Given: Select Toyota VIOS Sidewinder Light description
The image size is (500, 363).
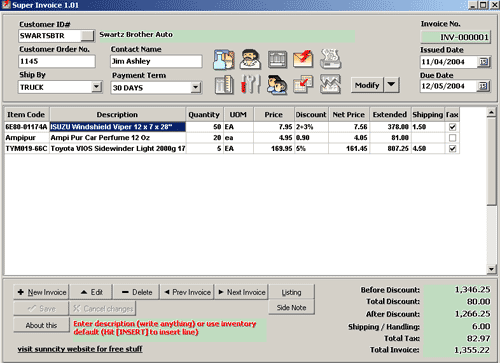Looking at the screenshot, I should [118, 149].
